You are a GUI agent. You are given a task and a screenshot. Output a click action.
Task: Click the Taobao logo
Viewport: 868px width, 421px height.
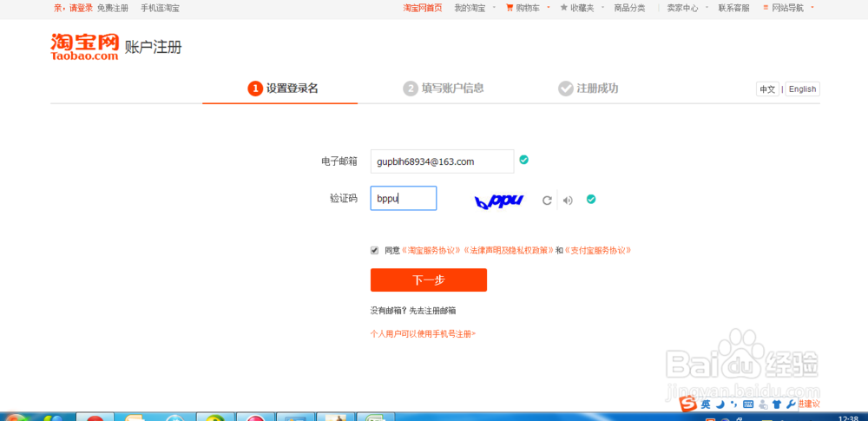click(85, 47)
